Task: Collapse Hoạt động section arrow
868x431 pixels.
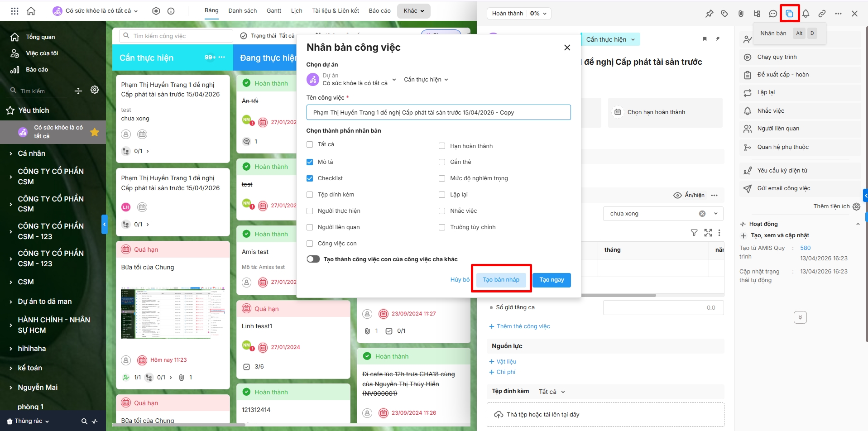Action: pyautogui.click(x=858, y=224)
